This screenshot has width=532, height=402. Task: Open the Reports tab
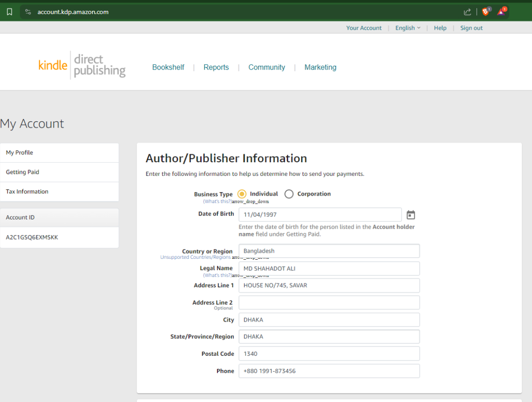pyautogui.click(x=216, y=67)
